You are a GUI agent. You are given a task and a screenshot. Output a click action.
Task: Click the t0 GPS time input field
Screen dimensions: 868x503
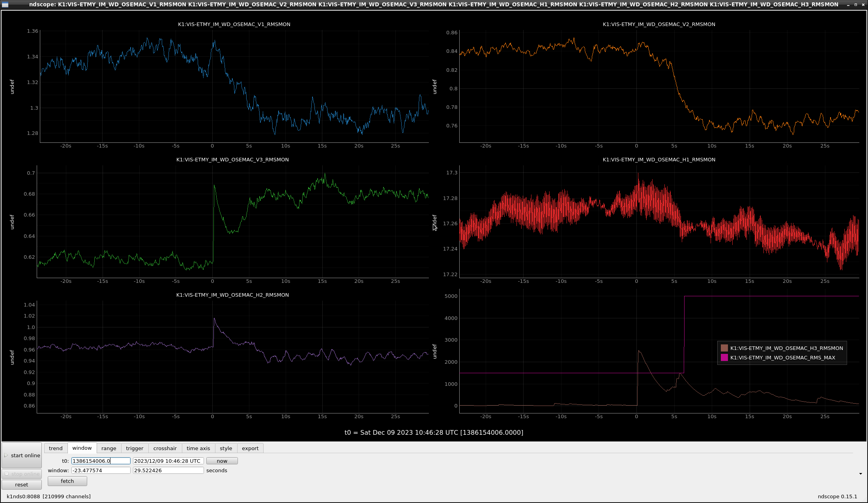(101, 461)
